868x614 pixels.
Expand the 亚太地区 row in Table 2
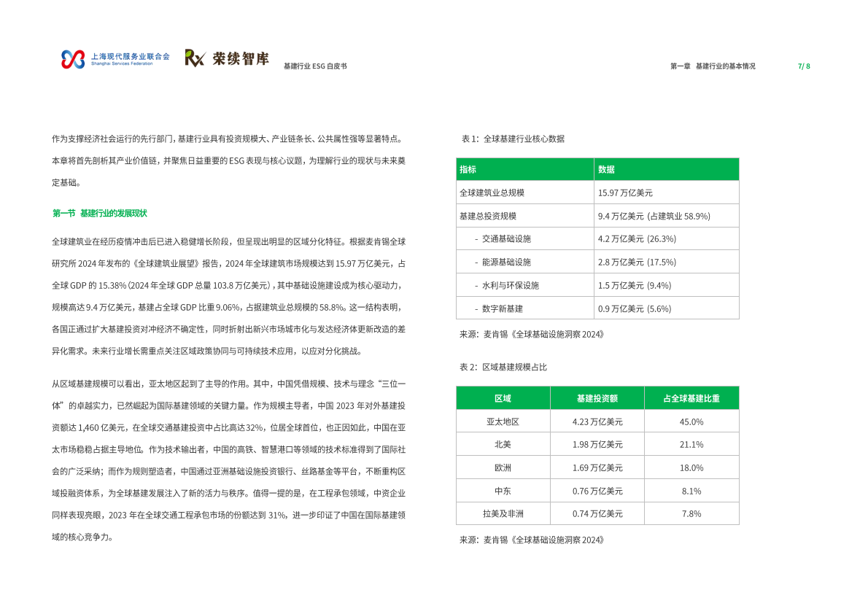[x=501, y=421]
